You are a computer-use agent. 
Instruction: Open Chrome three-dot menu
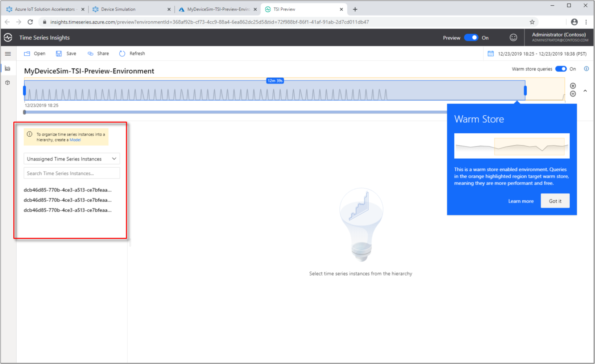[586, 22]
